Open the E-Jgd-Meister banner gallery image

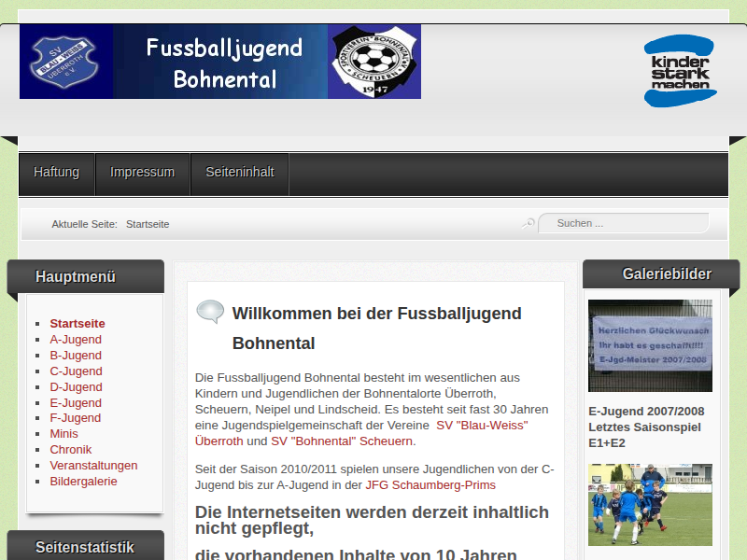click(650, 345)
